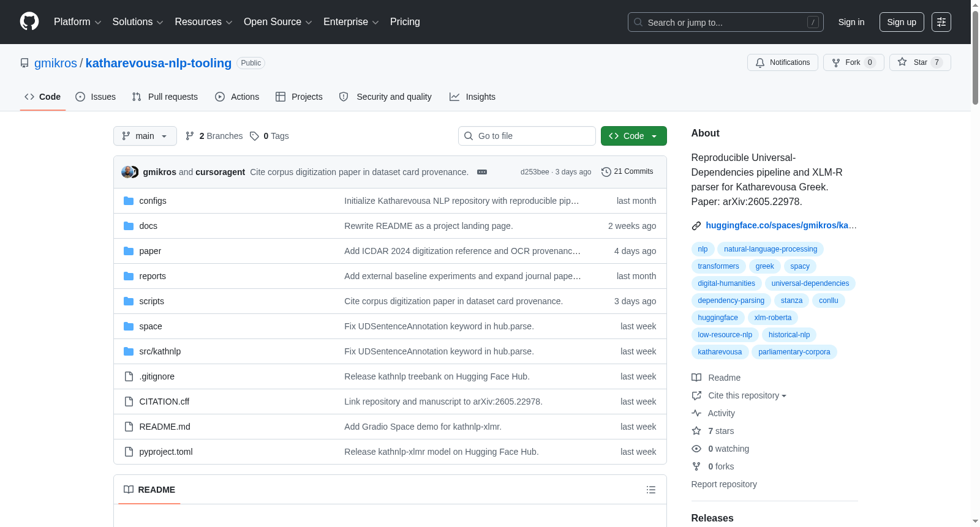Select the katharevousa topic tag
Screen dimensions: 980x527
pyautogui.click(x=720, y=352)
